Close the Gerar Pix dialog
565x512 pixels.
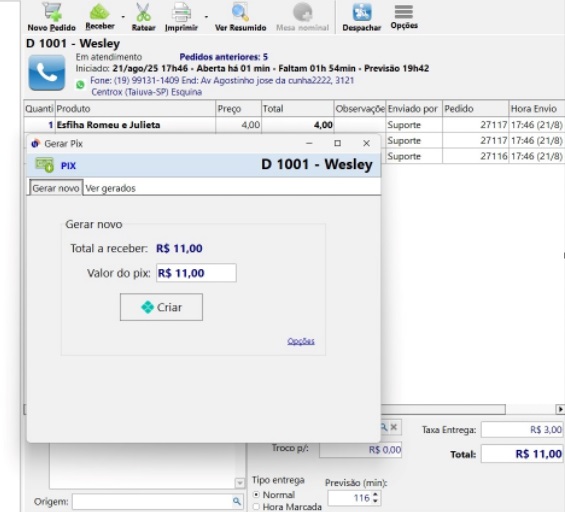[x=366, y=143]
